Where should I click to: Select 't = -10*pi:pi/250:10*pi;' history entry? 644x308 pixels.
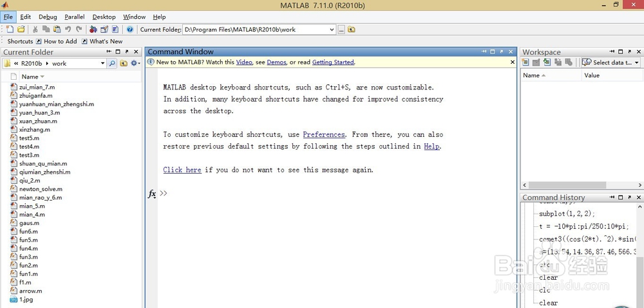click(x=583, y=226)
